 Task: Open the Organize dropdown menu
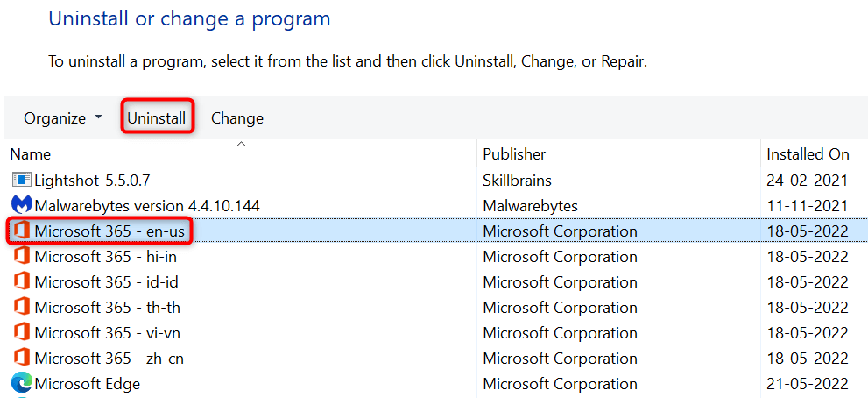63,118
